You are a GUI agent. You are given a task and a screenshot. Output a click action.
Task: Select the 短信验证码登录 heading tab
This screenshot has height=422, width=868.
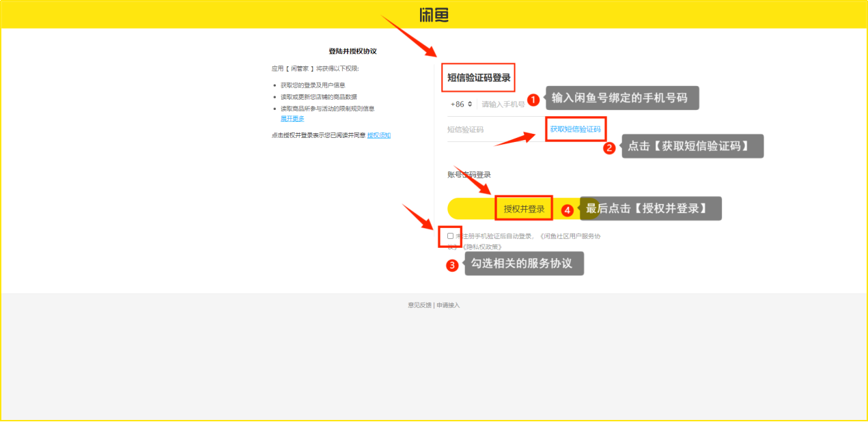[x=478, y=78]
